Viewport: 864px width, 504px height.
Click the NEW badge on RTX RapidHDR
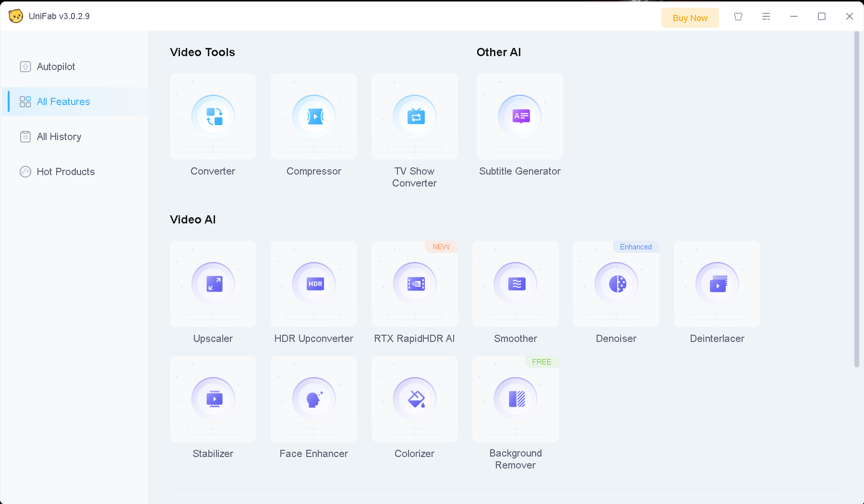441,247
